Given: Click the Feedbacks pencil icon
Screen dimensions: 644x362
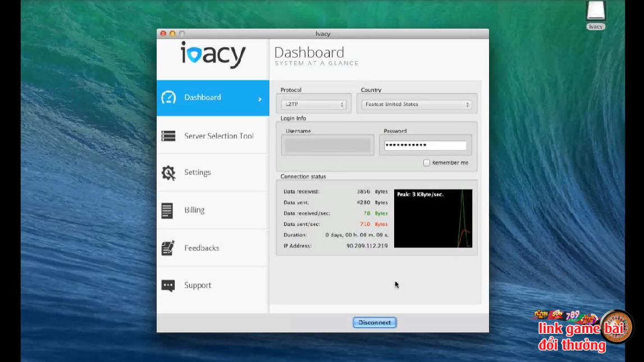Looking at the screenshot, I should pyautogui.click(x=168, y=248).
